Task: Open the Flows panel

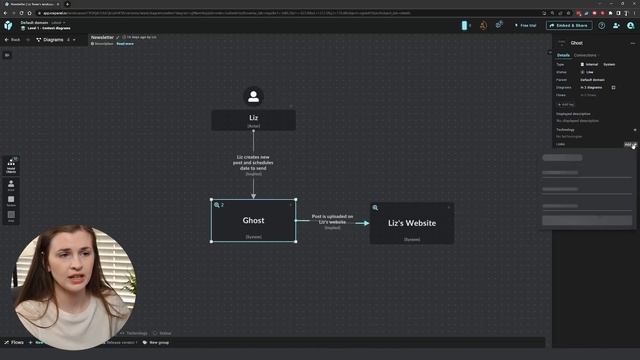Action: pyautogui.click(x=14, y=342)
